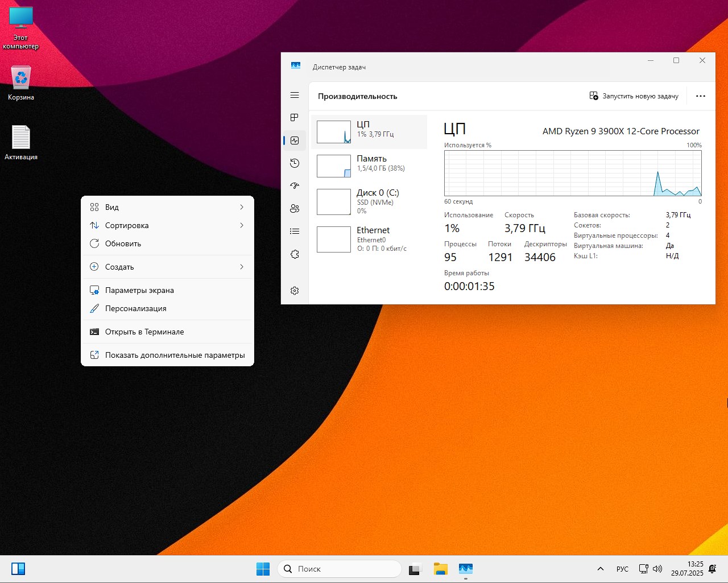Viewport: 728px width, 583px height.
Task: Open the three-dot more options menu
Action: coord(700,96)
